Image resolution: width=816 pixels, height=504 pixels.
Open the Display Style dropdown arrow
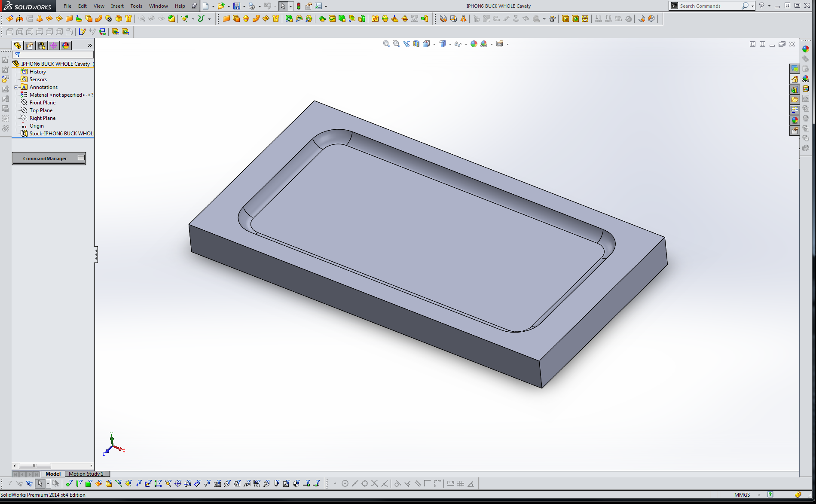[x=450, y=44]
